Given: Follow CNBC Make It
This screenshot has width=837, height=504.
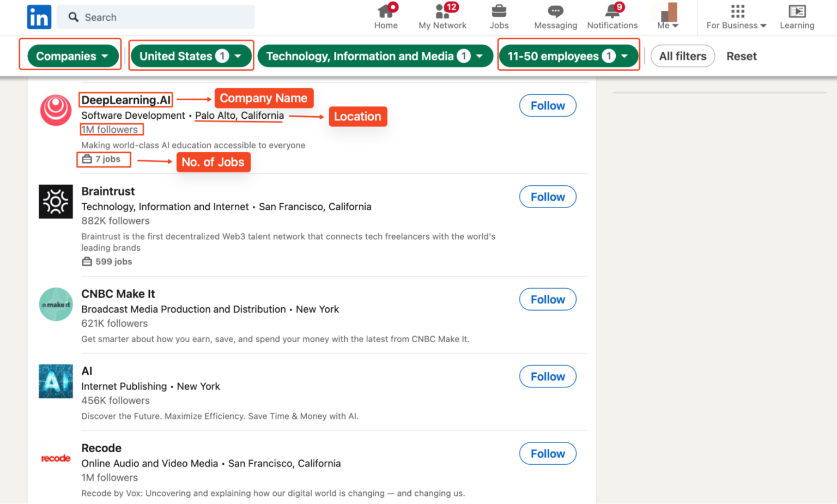Looking at the screenshot, I should point(548,300).
